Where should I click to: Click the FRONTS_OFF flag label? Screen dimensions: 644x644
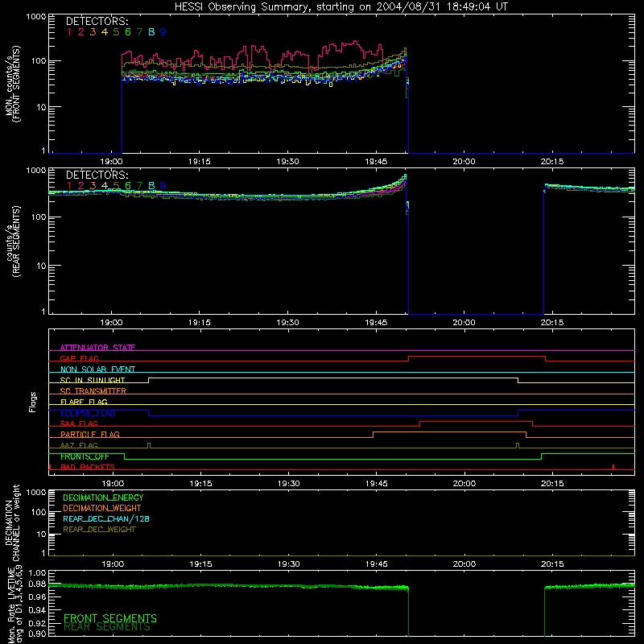point(85,456)
